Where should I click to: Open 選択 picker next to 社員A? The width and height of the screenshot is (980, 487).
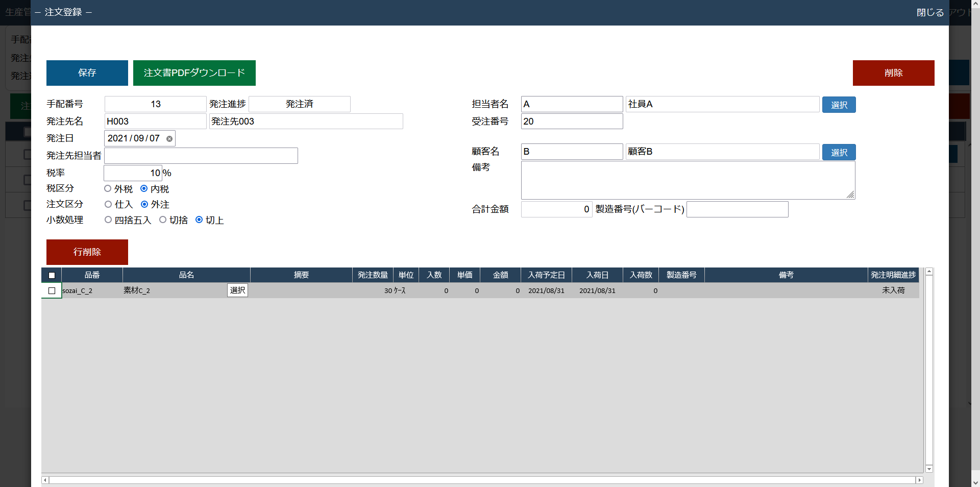839,105
